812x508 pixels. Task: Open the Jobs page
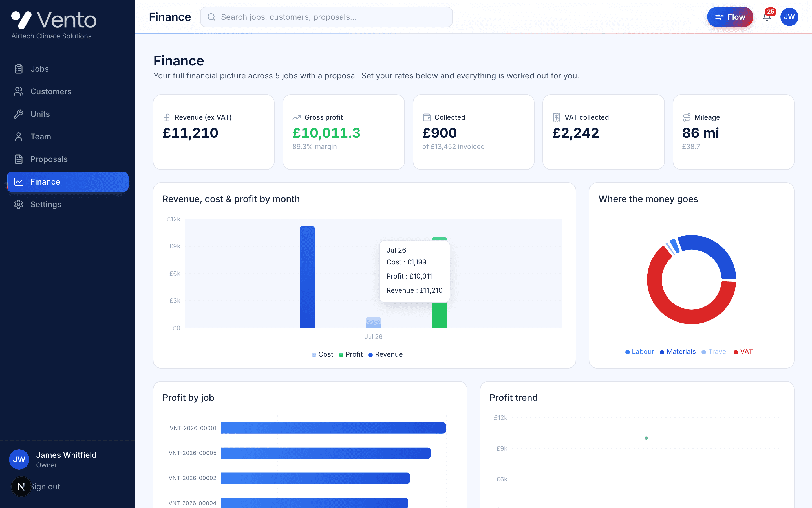click(x=67, y=69)
